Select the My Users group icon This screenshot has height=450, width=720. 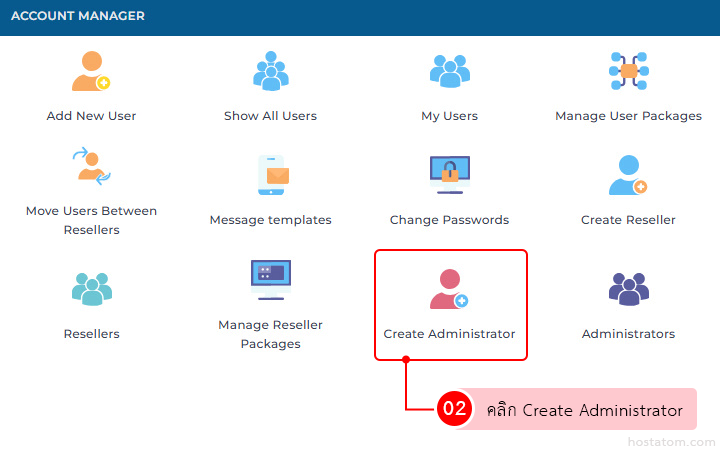tap(450, 71)
